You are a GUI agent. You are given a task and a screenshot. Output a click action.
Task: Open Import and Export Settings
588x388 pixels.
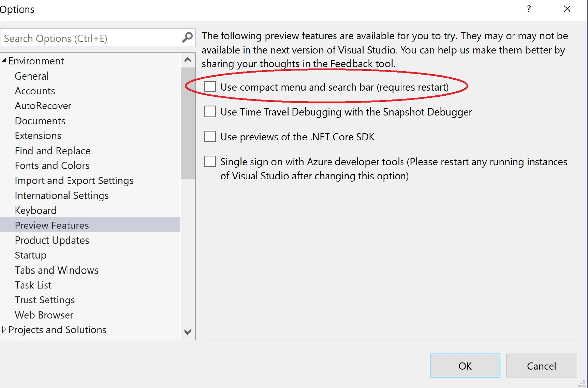[74, 181]
